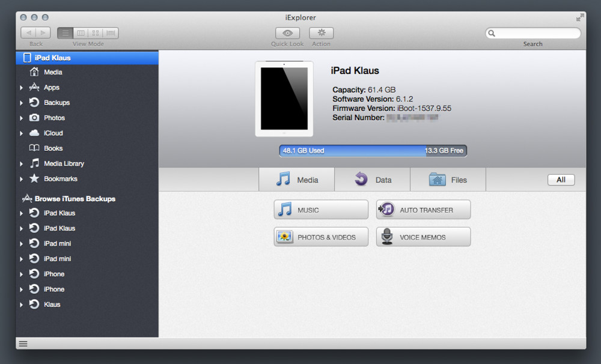Open the MUSIC section

(321, 210)
